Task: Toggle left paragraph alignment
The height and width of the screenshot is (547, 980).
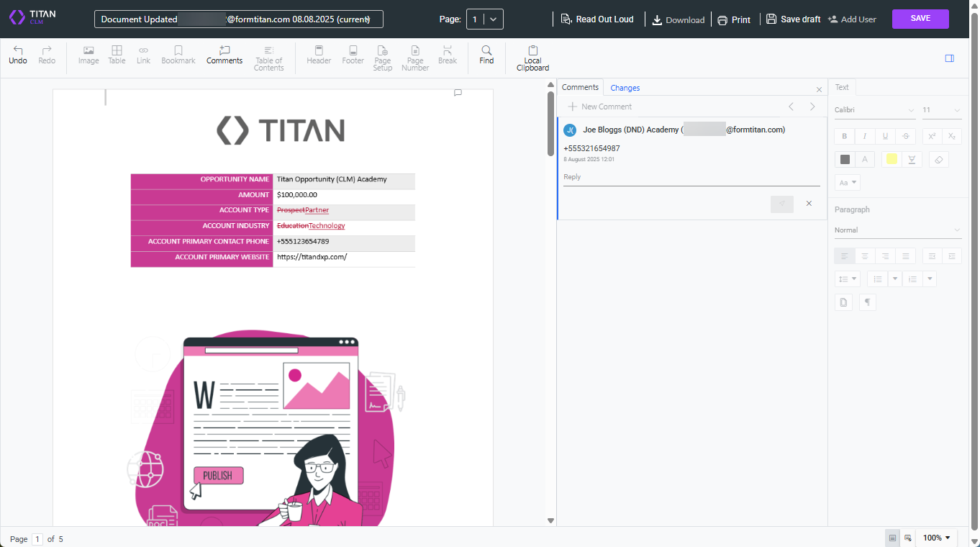Action: coord(844,256)
